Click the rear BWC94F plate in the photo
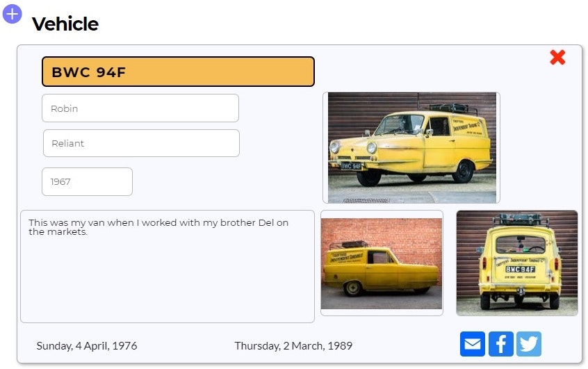Screen dimensions: 588x369 tap(520, 269)
